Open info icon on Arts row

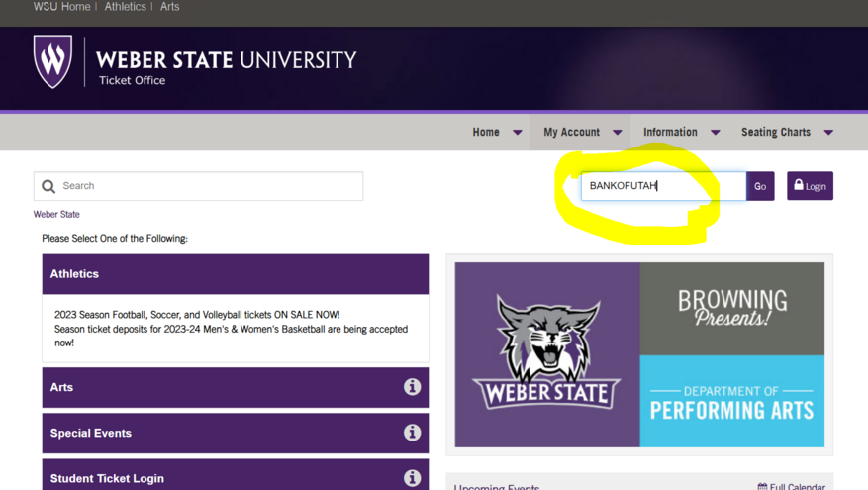tap(412, 387)
